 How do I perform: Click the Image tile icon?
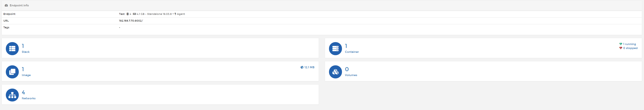12,72
